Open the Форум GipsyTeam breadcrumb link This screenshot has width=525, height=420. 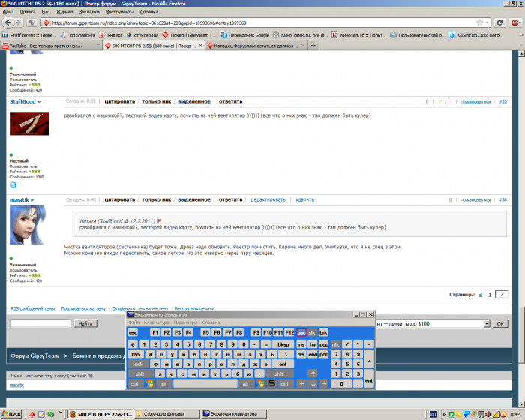(x=34, y=355)
